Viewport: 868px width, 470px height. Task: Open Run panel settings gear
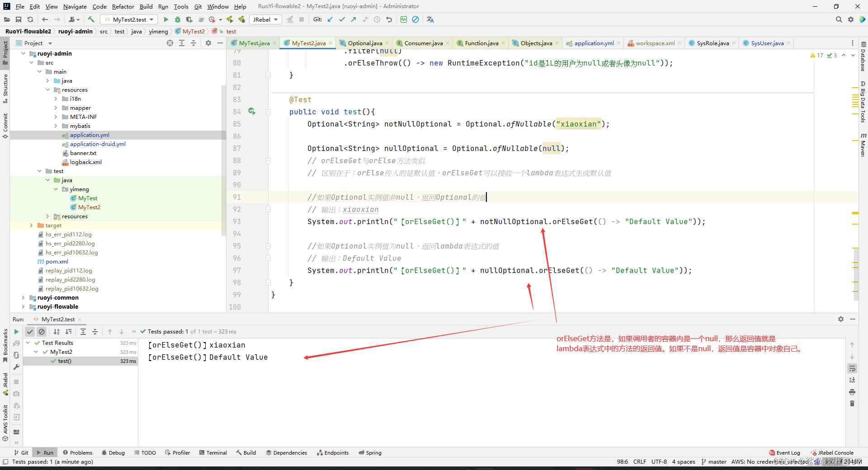[841, 319]
